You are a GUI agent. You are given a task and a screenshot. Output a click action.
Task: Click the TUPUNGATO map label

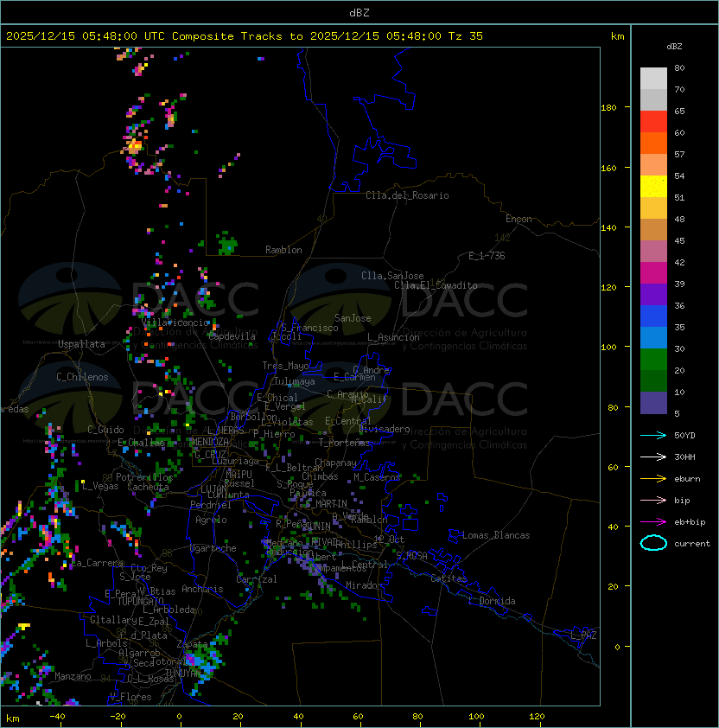coord(141,602)
